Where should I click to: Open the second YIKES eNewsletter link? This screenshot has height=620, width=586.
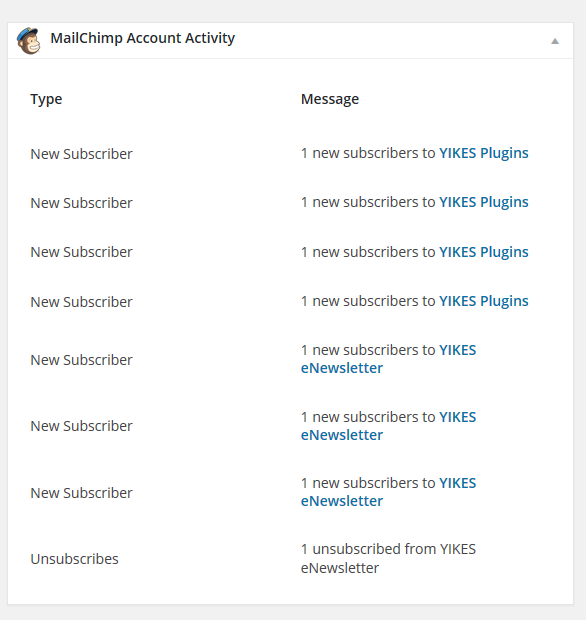[388, 426]
